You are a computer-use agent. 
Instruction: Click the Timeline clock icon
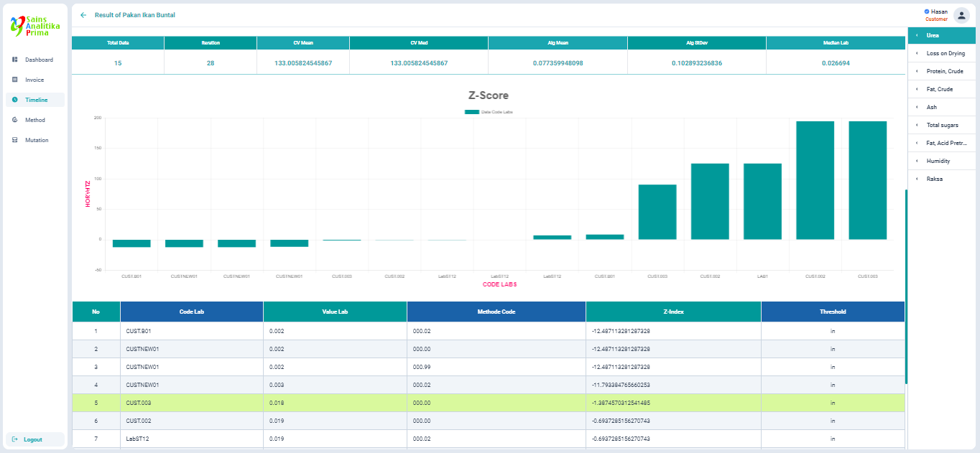pos(14,100)
